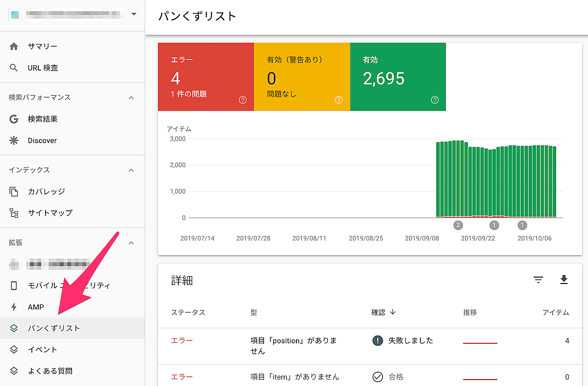The width and height of the screenshot is (588, 386).
Task: Click help icon on green 有効 card
Action: coord(435,100)
